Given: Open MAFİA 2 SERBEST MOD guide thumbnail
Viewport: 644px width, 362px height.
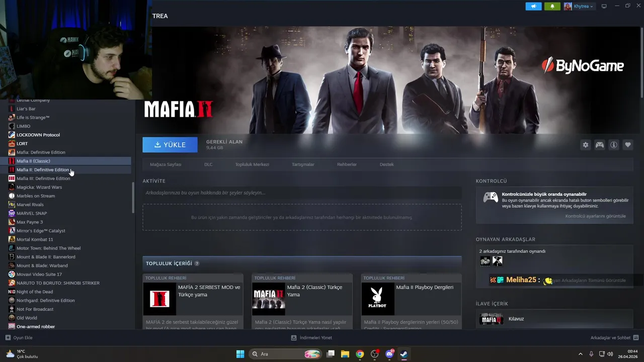Looking at the screenshot, I should pos(159,299).
